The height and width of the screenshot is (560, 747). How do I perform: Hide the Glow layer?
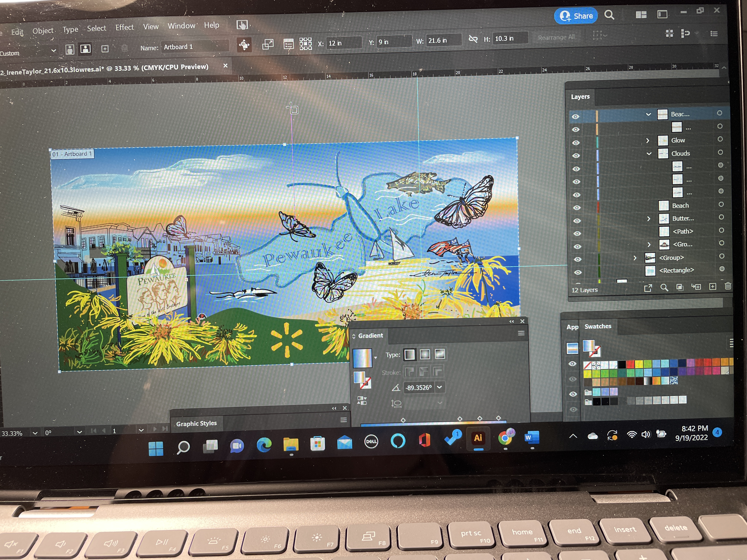576,143
